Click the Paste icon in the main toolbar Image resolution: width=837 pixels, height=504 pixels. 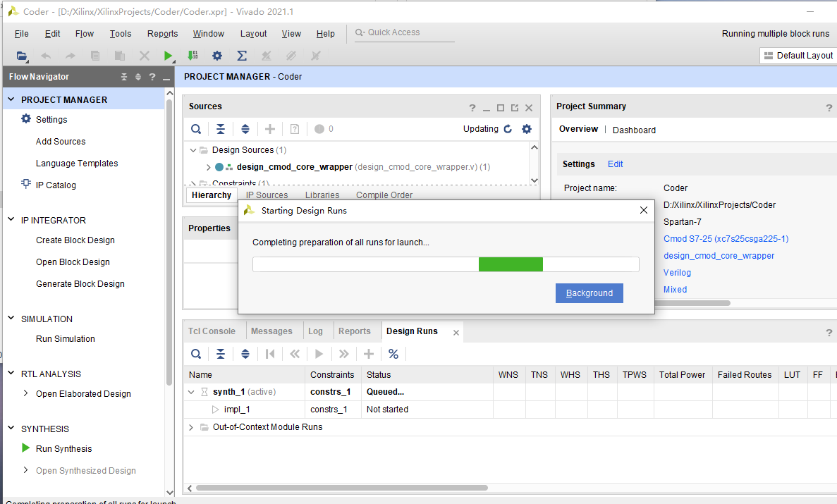point(120,56)
